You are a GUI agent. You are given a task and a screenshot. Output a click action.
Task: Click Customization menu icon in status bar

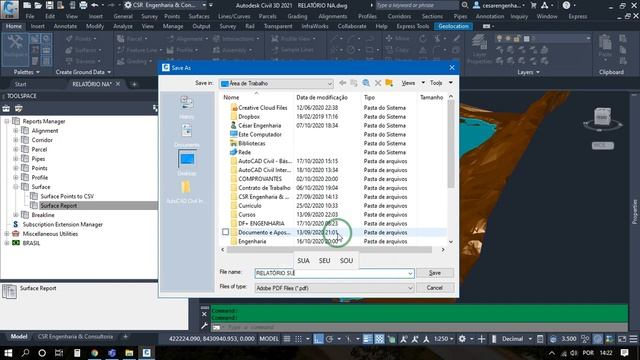[x=633, y=339]
